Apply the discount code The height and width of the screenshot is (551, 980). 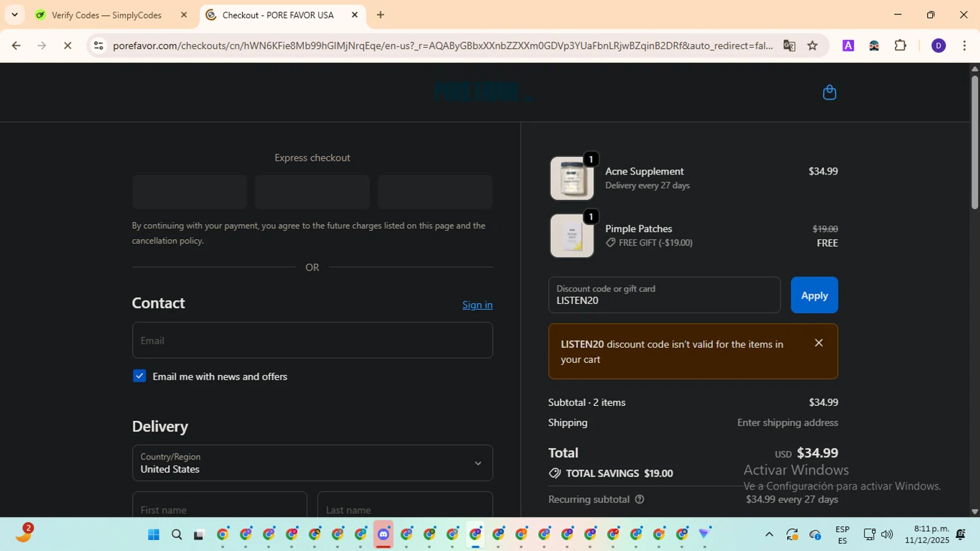pos(814,295)
